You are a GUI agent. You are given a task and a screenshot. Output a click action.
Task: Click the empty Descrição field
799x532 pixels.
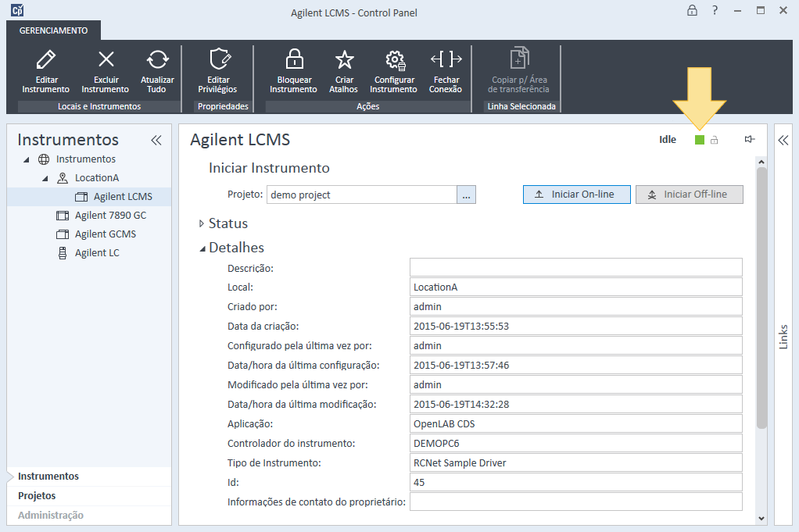[576, 268]
